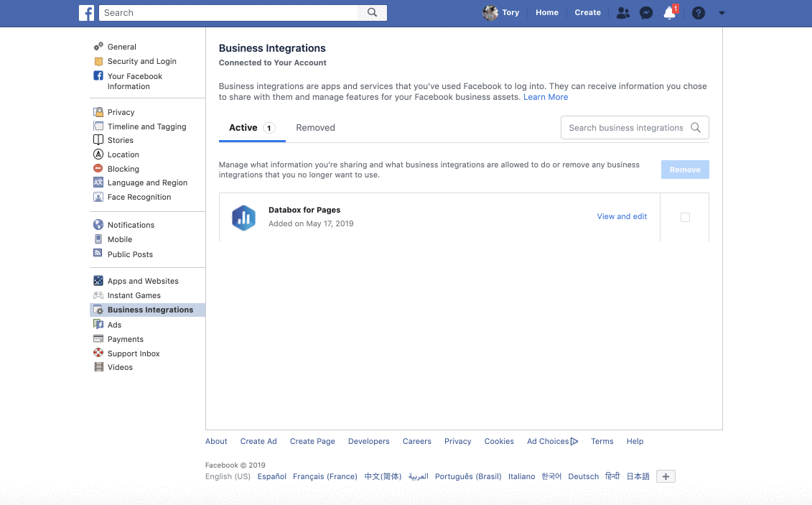The height and width of the screenshot is (505, 812).
Task: Click the Stories book icon
Action: point(98,140)
